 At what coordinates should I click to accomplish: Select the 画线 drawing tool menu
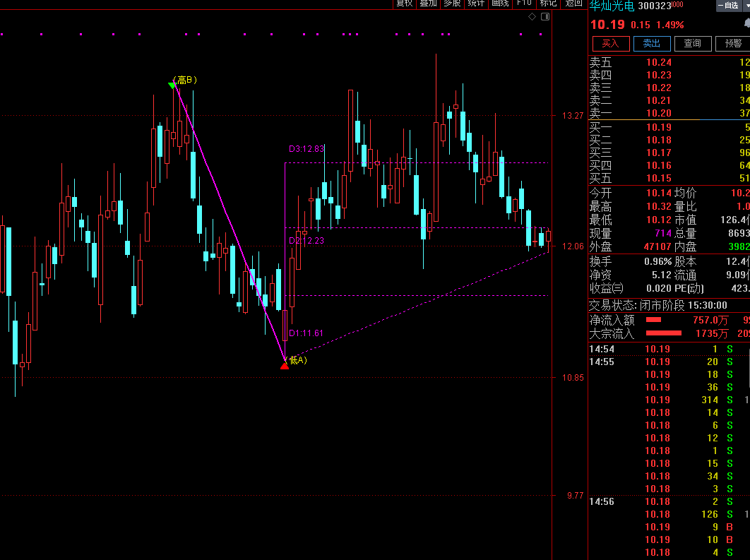[x=500, y=4]
